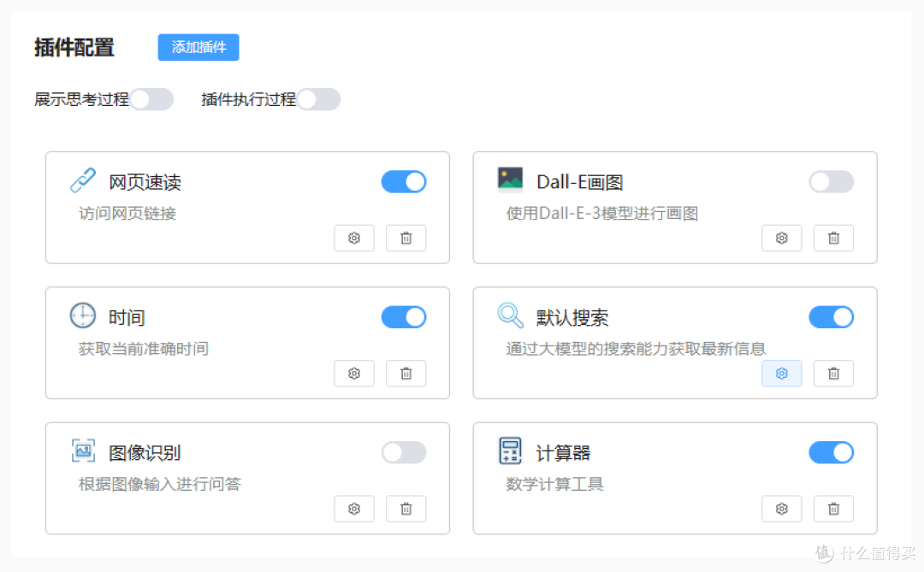Image resolution: width=924 pixels, height=572 pixels.
Task: Turn off the 时间 plugin switch
Action: click(404, 317)
